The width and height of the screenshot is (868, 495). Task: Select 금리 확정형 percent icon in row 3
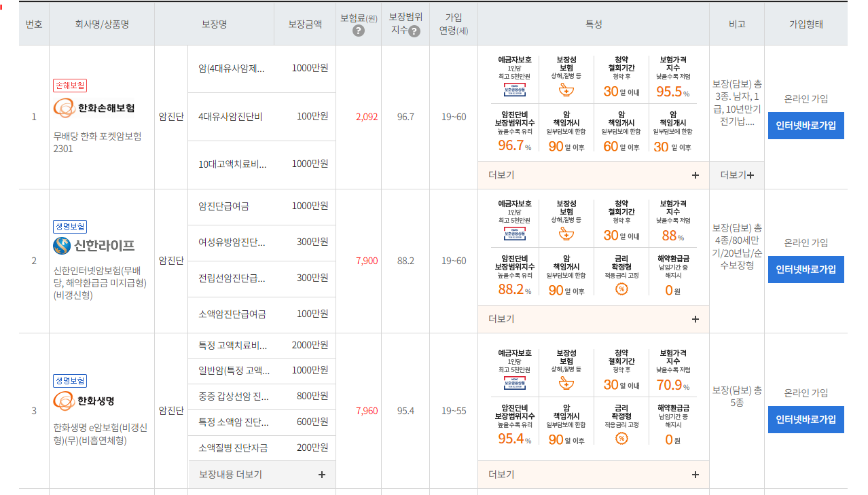pos(621,438)
